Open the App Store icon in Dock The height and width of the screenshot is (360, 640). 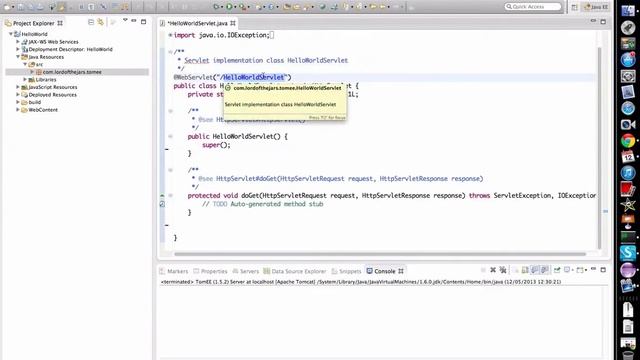click(x=628, y=60)
